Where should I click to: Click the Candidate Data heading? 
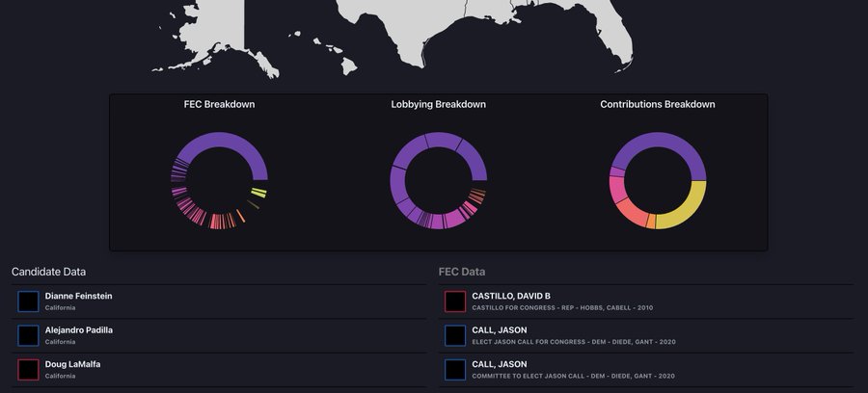pyautogui.click(x=49, y=272)
